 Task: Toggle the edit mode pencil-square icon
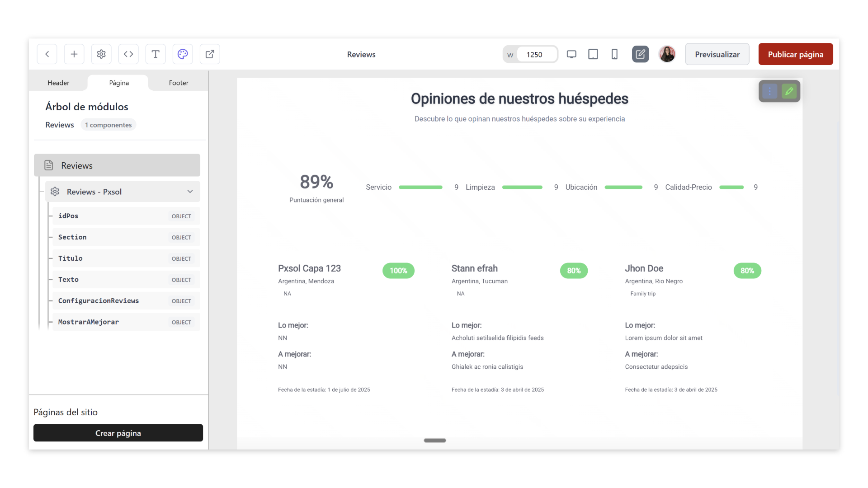(640, 54)
